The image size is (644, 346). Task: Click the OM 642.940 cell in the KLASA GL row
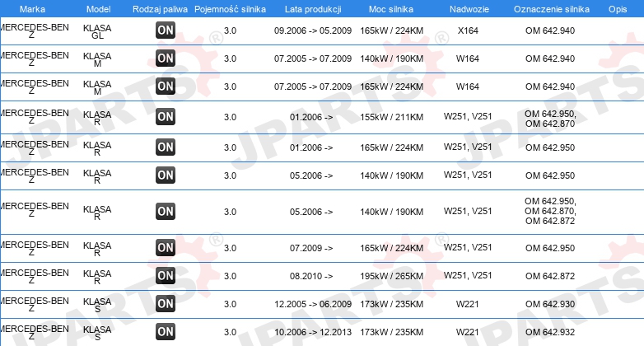click(550, 30)
